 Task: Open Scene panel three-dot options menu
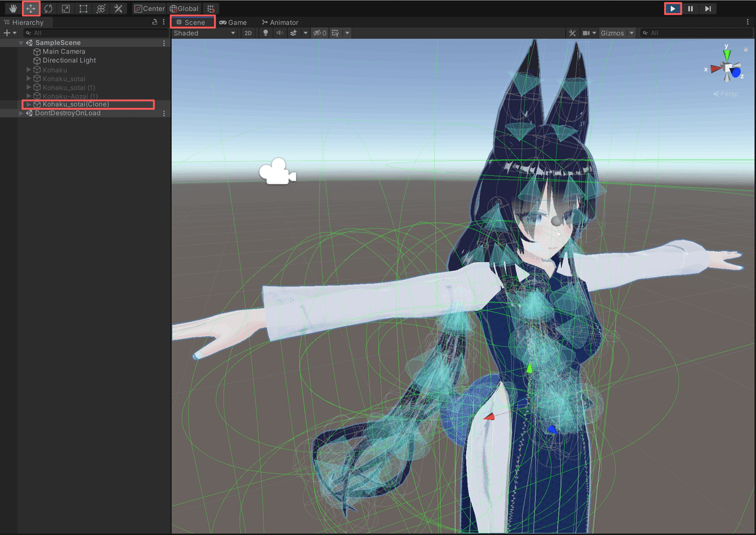(748, 22)
